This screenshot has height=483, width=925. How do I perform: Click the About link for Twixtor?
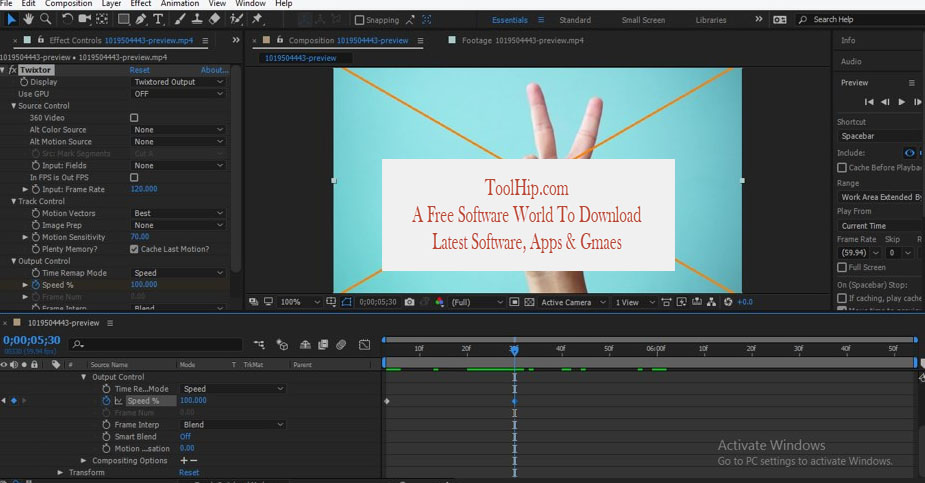(214, 70)
